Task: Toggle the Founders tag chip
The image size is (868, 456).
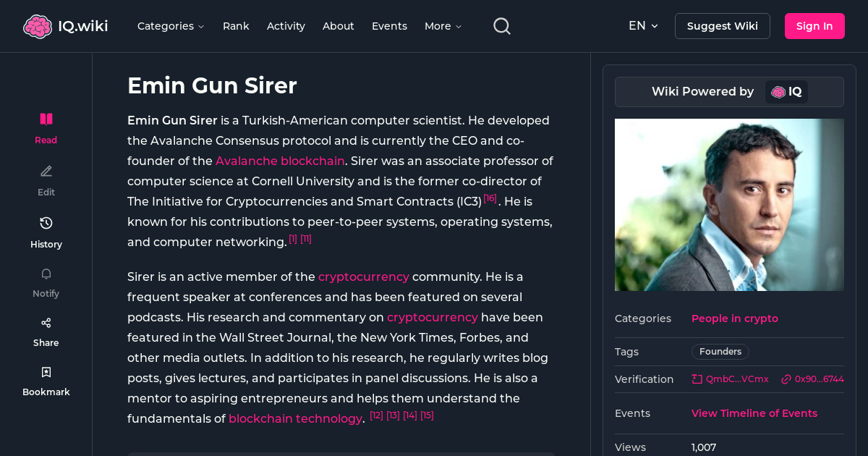Action: (720, 351)
